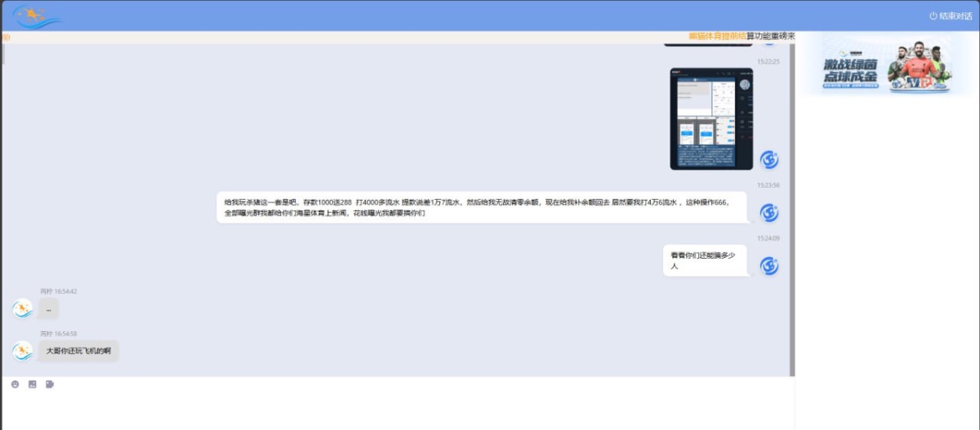
Task: Select the "..." message bubble from the agent
Action: click(x=49, y=308)
